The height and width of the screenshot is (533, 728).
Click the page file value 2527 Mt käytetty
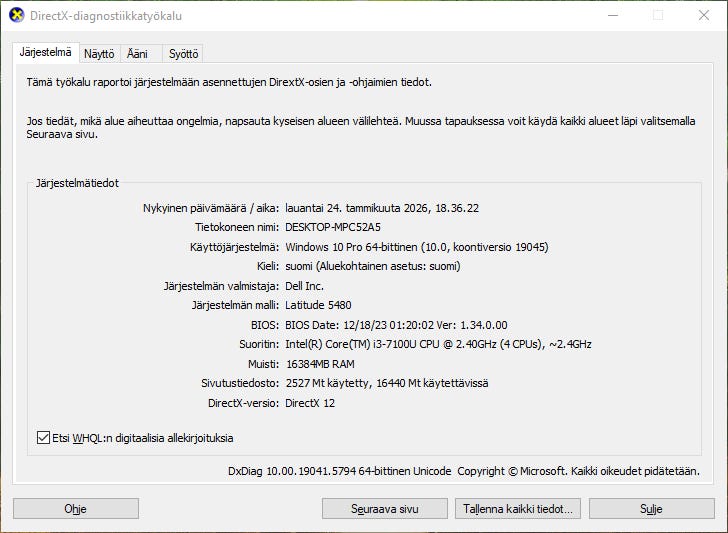click(x=328, y=383)
